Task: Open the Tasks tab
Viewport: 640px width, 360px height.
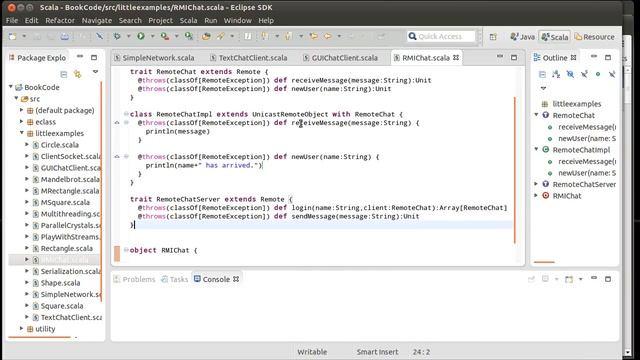Action: (175, 279)
